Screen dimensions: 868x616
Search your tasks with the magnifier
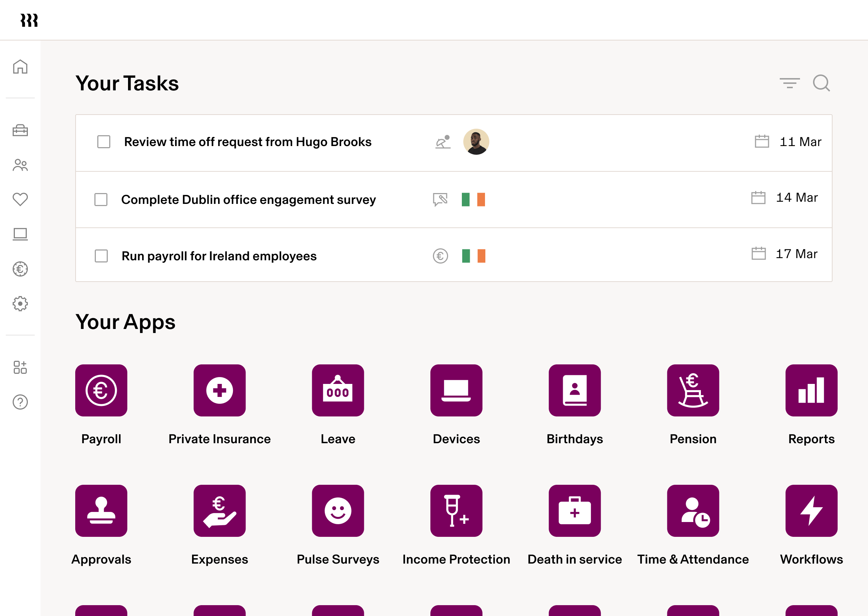(821, 84)
